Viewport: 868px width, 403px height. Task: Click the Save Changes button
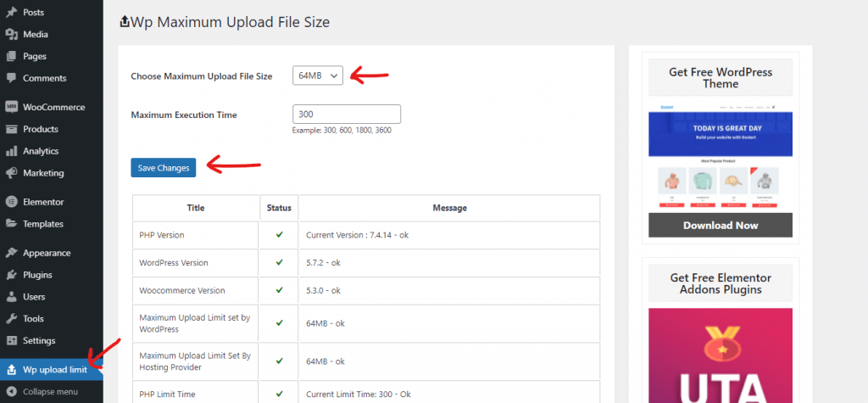[164, 168]
